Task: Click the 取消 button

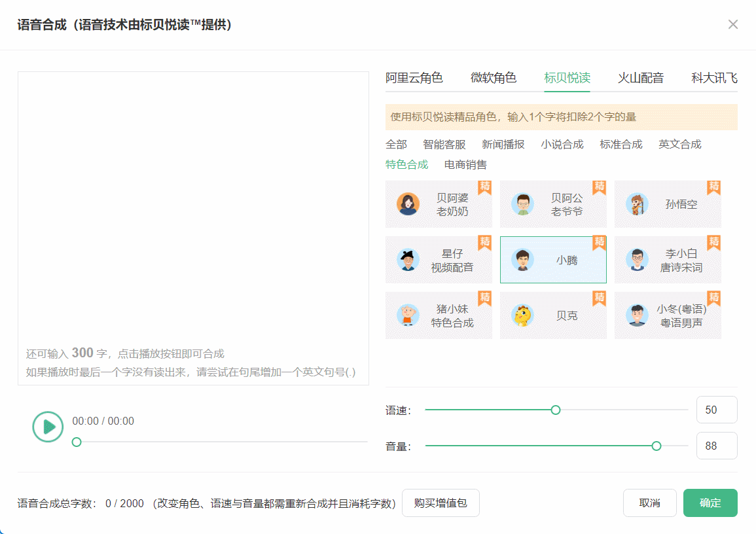Action: pos(649,503)
